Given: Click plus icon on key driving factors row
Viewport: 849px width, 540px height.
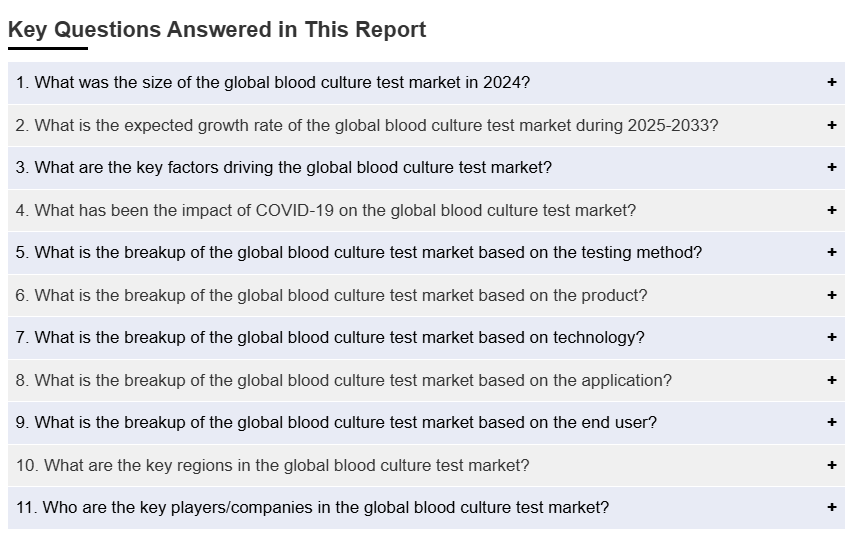Looking at the screenshot, I should [x=831, y=168].
